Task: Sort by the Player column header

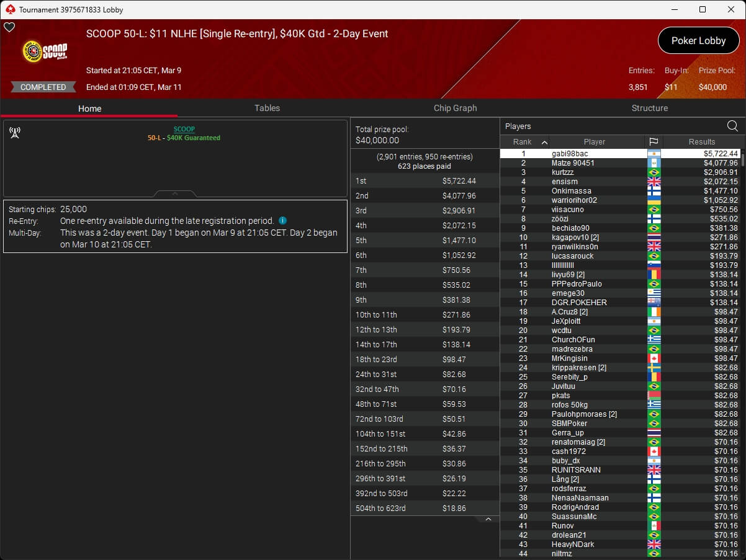Action: point(594,142)
